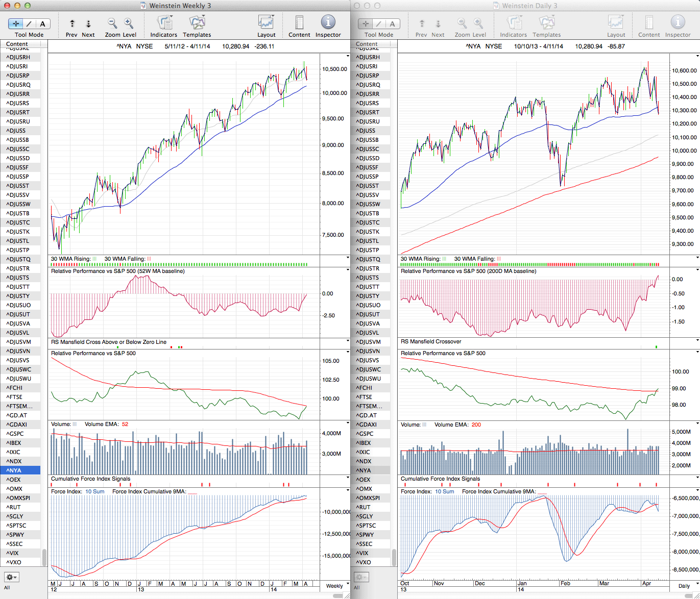The width and height of the screenshot is (700, 599).
Task: Toggle the Content sidebar in Weekly toolbar
Action: point(299,23)
